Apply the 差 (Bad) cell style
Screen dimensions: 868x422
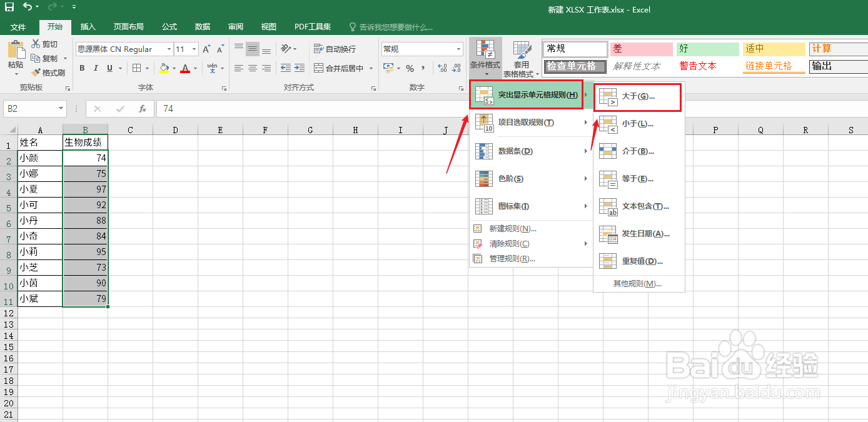tap(642, 49)
